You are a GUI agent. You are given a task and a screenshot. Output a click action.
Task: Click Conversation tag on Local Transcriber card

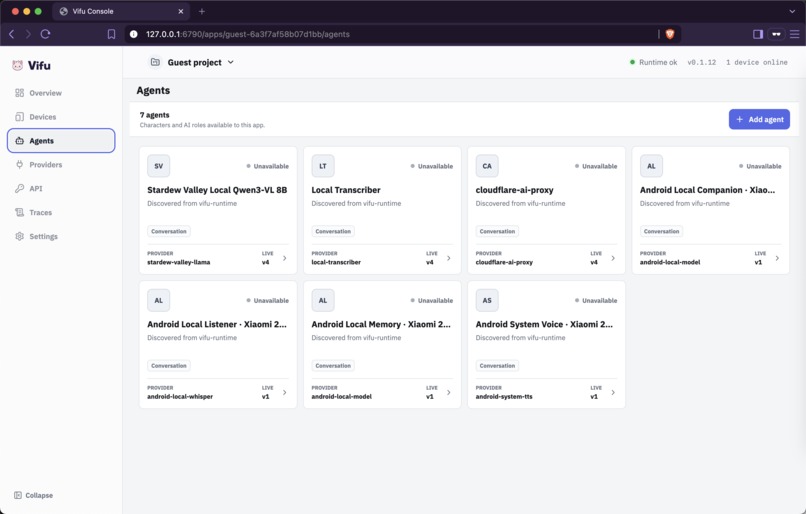coord(333,231)
